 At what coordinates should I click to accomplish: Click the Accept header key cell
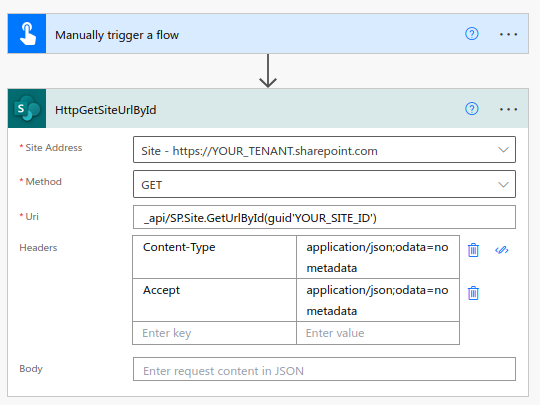click(x=215, y=300)
